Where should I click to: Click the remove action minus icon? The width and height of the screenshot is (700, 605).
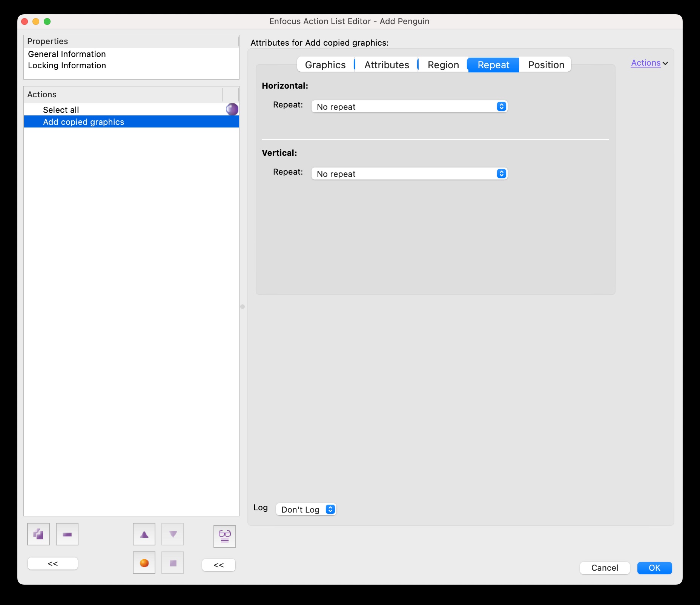coord(67,534)
